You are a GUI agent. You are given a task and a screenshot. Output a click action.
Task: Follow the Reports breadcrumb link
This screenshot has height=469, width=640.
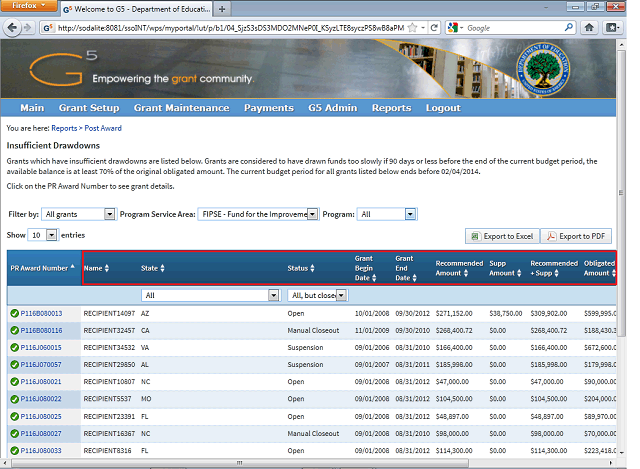pos(64,128)
